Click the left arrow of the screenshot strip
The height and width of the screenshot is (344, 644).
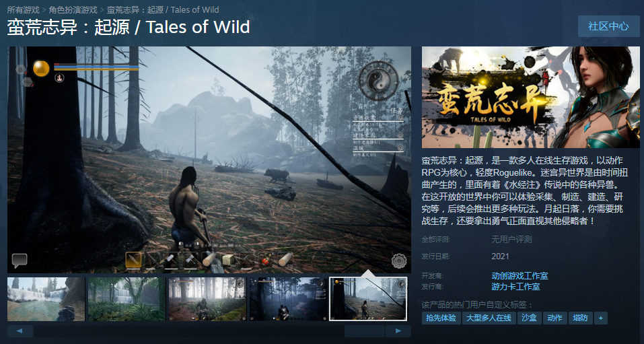(x=20, y=331)
